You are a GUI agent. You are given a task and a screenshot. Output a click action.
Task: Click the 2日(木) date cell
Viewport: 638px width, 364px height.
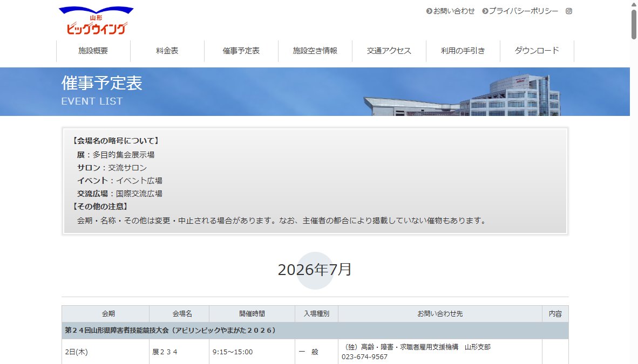tap(105, 352)
